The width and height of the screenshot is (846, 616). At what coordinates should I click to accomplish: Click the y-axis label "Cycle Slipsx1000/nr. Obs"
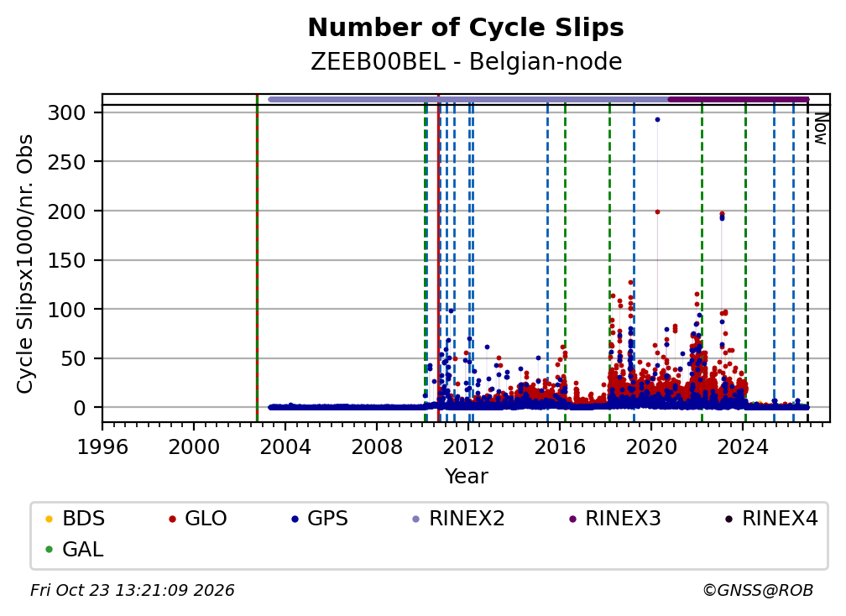(x=25, y=264)
